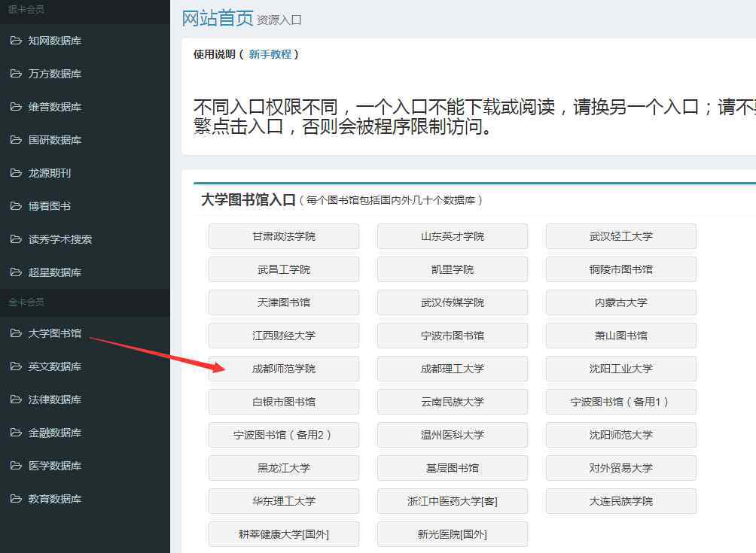
Task: Open the 成都师范学院 entrance
Action: pyautogui.click(x=284, y=369)
